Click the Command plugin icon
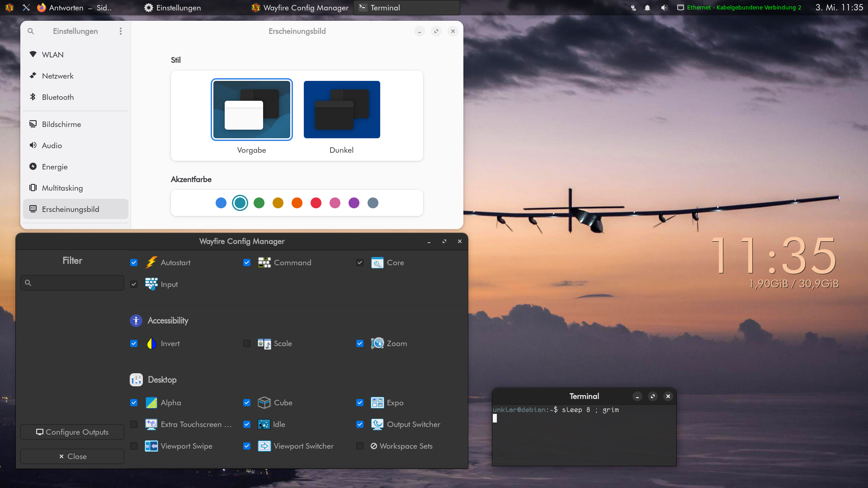868x488 pixels. click(x=264, y=263)
